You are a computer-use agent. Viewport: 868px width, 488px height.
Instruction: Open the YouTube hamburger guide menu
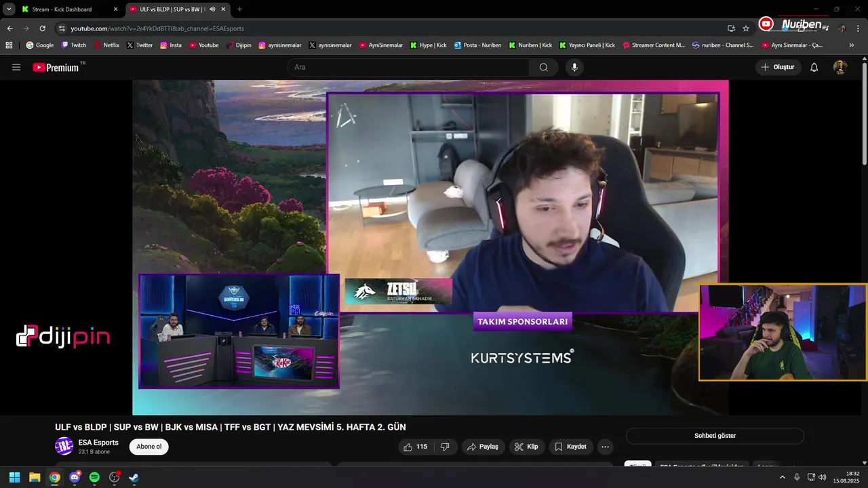(16, 67)
